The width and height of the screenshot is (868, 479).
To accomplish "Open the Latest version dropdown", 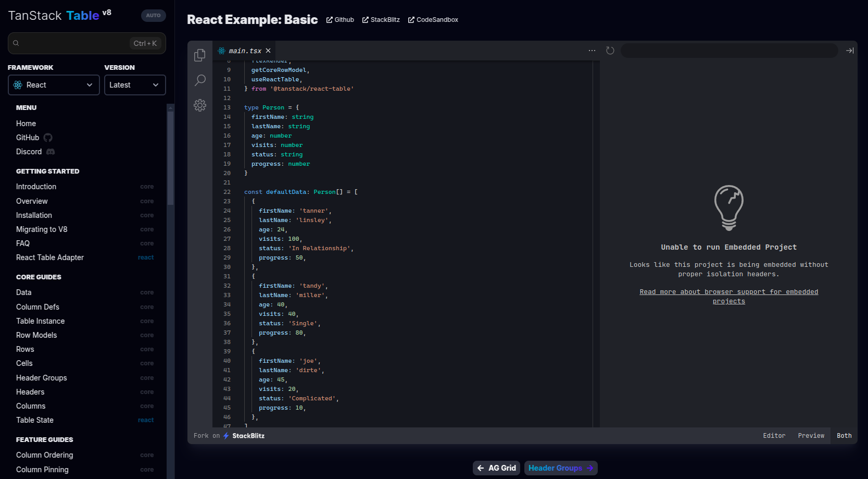I will pos(135,85).
